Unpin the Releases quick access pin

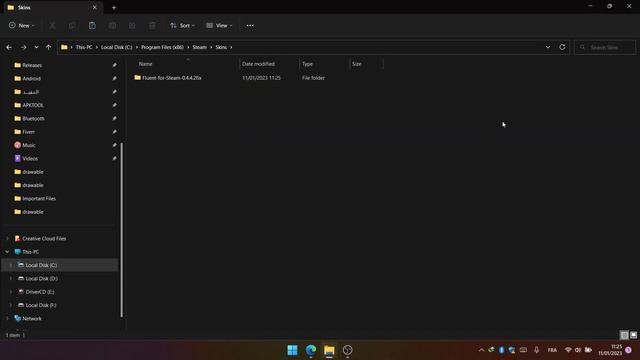click(115, 65)
